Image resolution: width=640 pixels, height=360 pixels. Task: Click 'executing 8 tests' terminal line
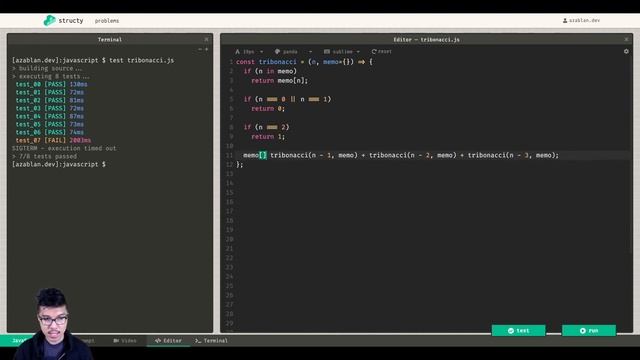point(54,76)
